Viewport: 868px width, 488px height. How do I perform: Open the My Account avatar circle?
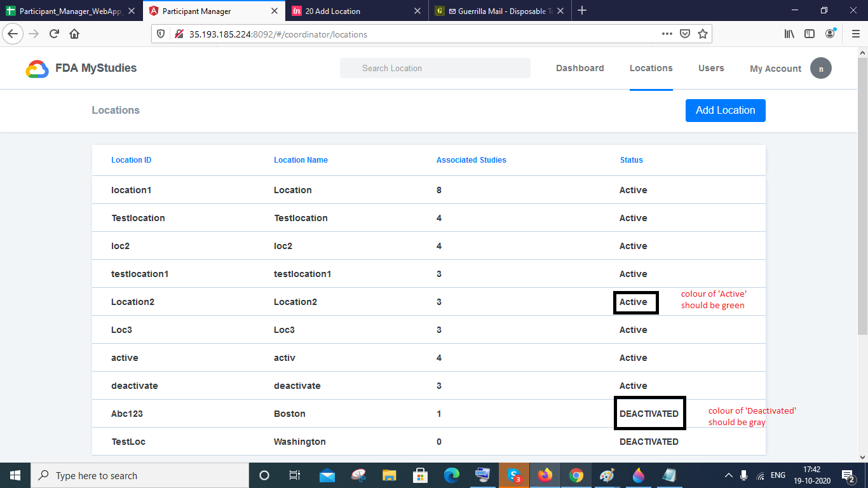[x=821, y=68]
